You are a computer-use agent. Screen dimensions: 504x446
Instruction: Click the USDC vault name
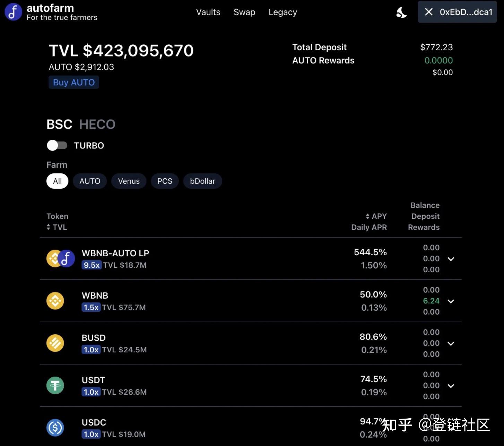click(94, 422)
